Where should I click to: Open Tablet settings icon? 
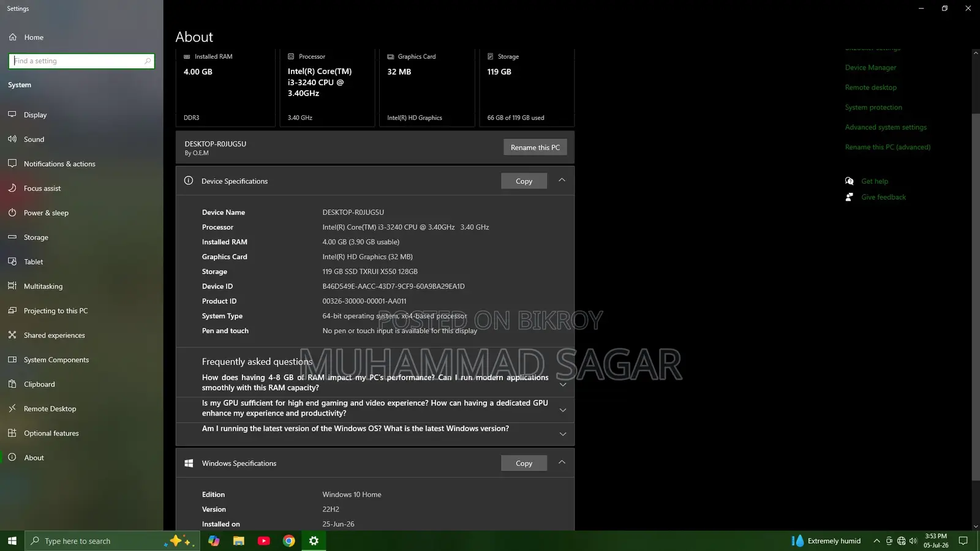pos(12,261)
